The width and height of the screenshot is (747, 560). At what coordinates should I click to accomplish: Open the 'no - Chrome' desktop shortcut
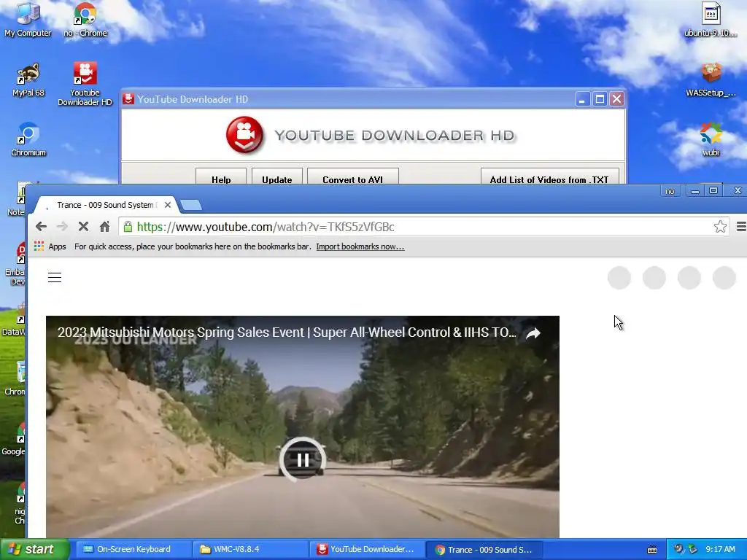point(85,20)
